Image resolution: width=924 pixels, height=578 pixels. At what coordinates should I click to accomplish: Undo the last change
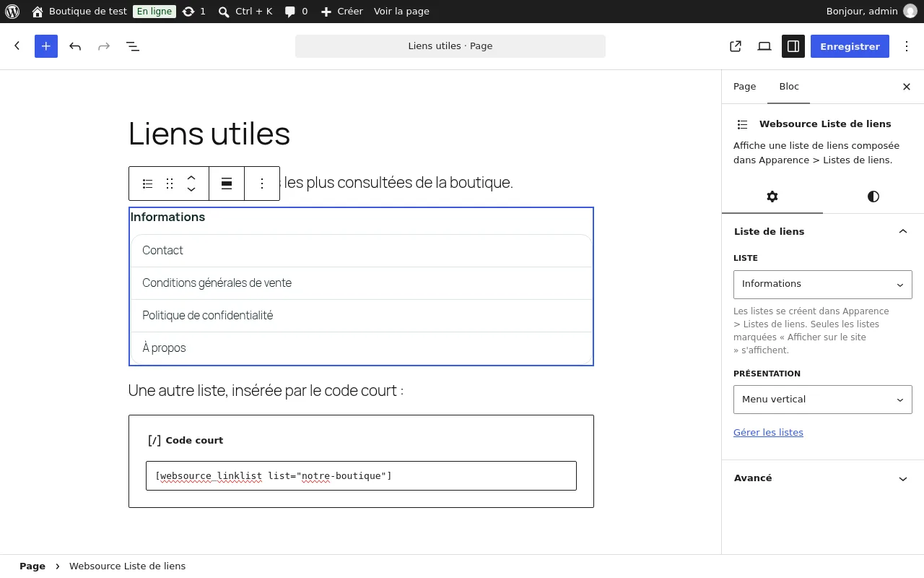click(x=75, y=46)
